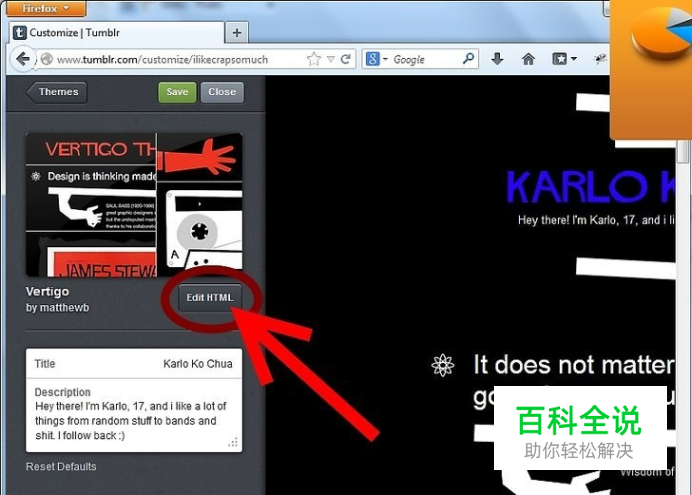Close the customize panel

222,92
